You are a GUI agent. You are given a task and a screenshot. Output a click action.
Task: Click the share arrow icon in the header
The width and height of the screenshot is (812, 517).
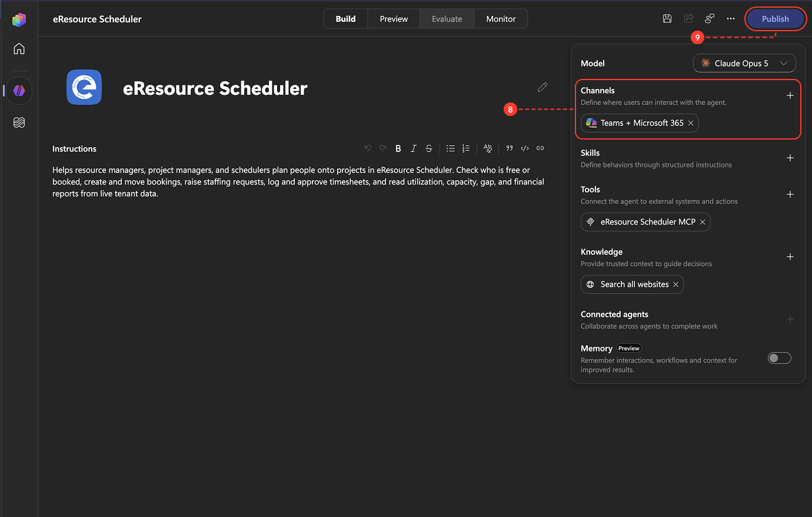tap(688, 19)
